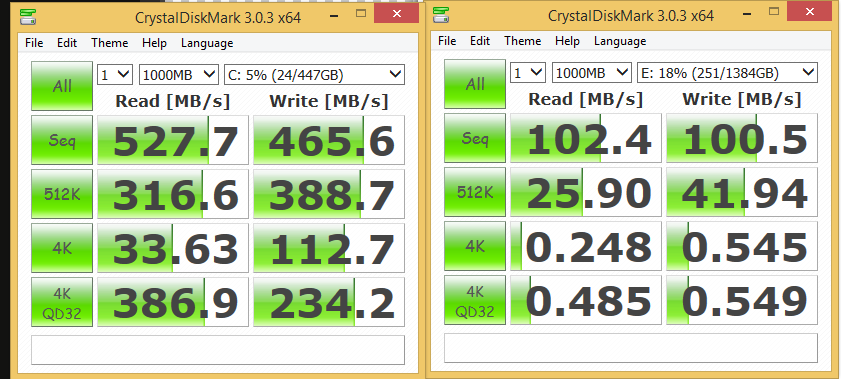Click the comment text field in C: drive window
The height and width of the screenshot is (379, 841).
point(218,350)
